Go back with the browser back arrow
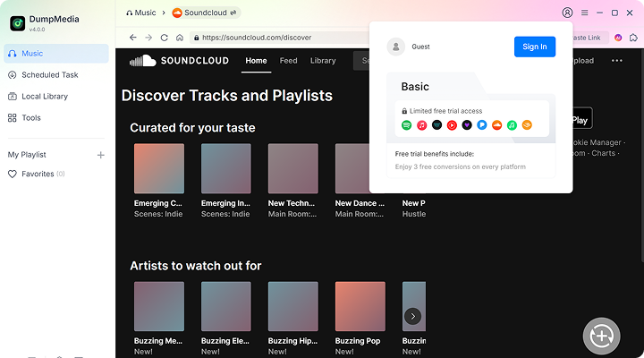Image resolution: width=644 pixels, height=358 pixels. (x=132, y=38)
